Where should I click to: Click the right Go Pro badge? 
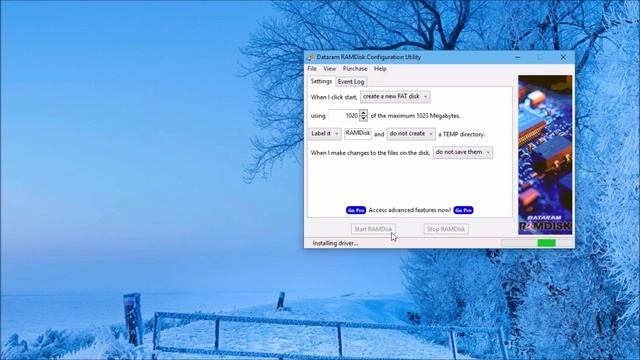(463, 210)
